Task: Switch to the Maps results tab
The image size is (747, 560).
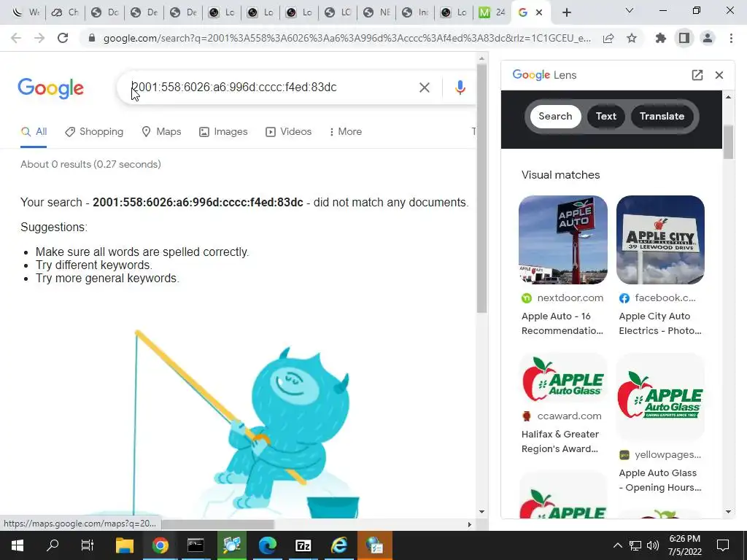Action: (161, 131)
